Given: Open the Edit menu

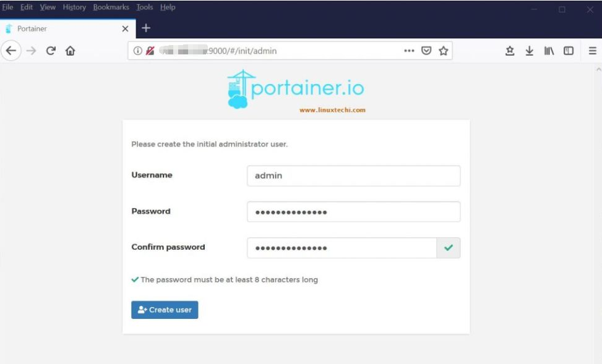Looking at the screenshot, I should point(27,7).
